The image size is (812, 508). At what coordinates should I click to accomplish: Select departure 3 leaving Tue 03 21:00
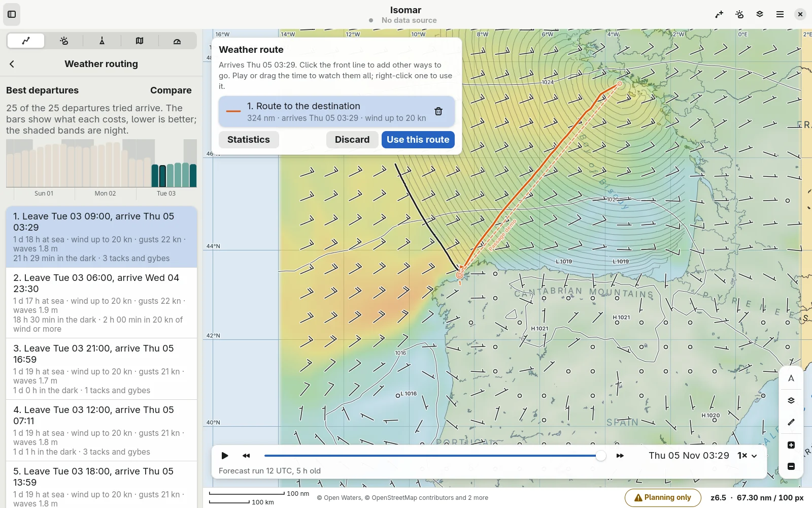[x=101, y=369]
